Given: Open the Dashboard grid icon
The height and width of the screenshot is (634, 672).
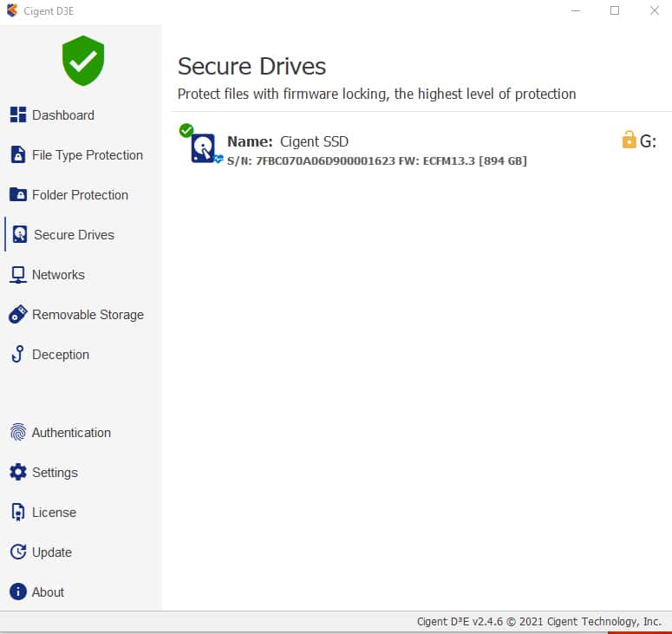Looking at the screenshot, I should [x=18, y=114].
